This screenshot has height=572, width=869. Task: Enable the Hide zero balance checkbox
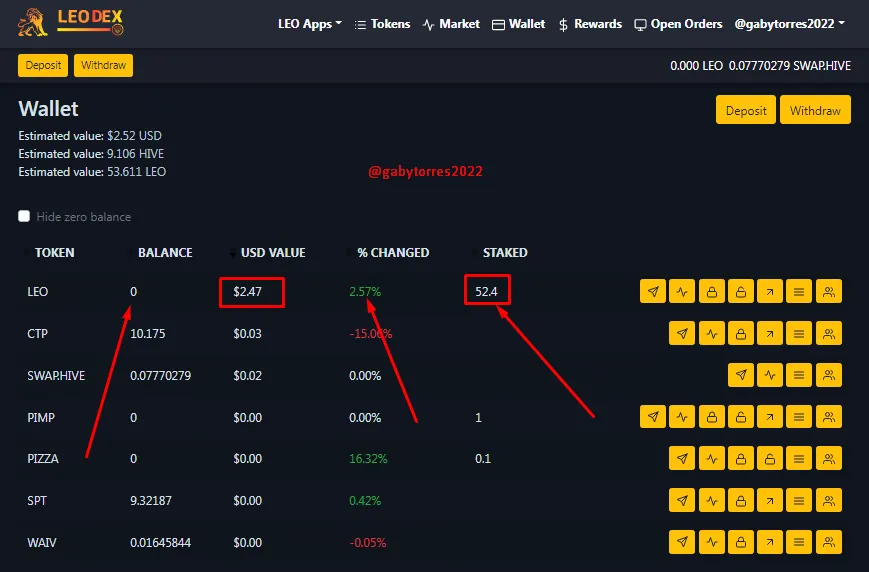[24, 216]
